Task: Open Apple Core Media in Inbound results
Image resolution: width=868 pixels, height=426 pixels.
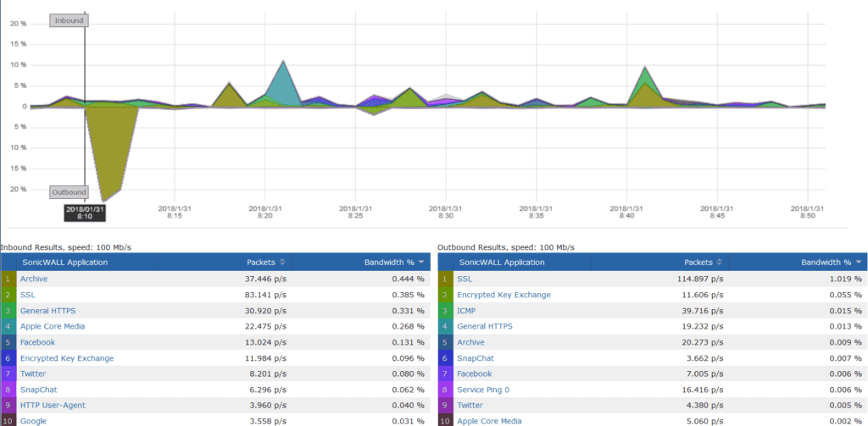Action: click(53, 326)
